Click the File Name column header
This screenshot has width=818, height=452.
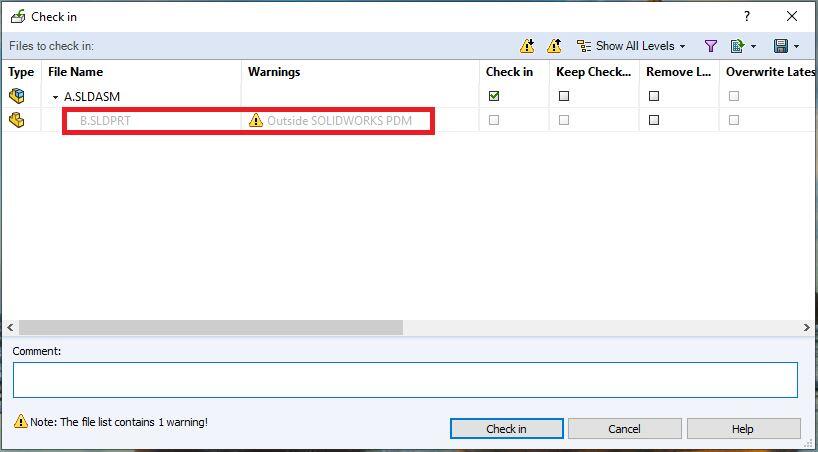coord(140,72)
